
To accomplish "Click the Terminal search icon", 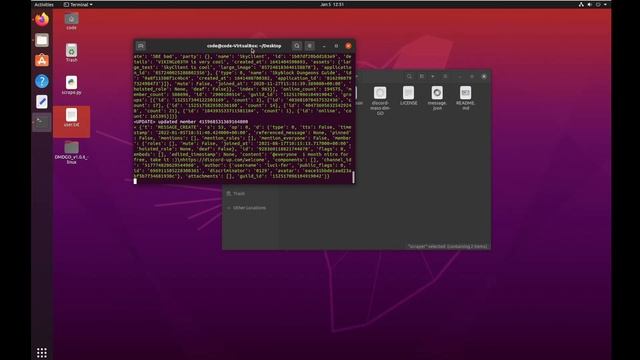I will coord(297,46).
